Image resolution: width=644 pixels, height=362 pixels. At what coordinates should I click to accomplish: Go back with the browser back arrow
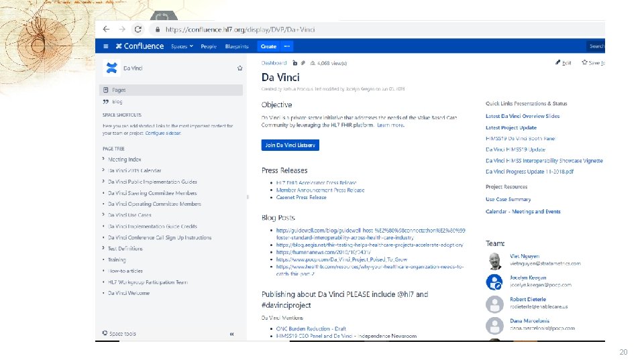[x=107, y=29]
